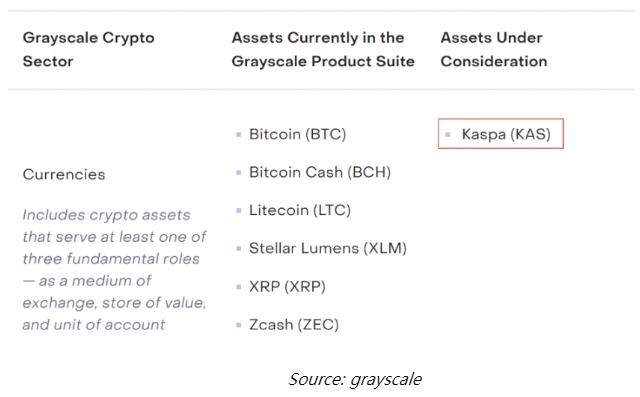Click the highlighted Kaspa (KAS) box
The width and height of the screenshot is (640, 397).
(501, 134)
